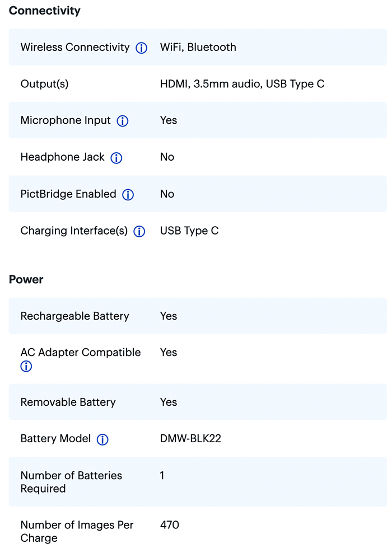Click the "WiFi, Bluetooth" value text

(198, 47)
